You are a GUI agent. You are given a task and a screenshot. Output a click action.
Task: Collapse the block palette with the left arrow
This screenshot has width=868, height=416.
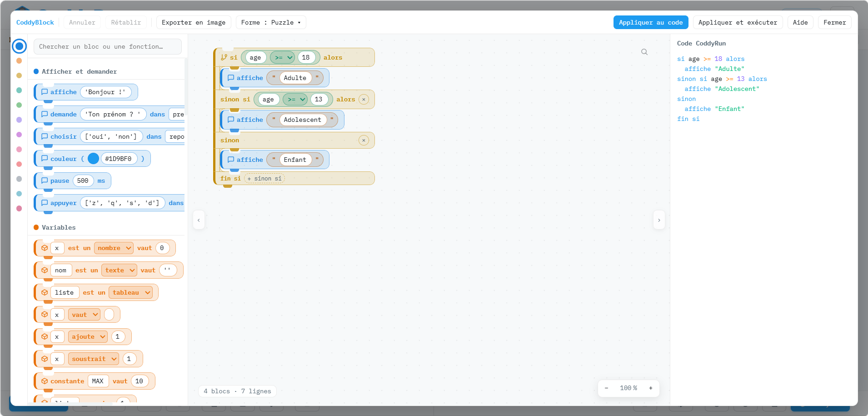click(x=199, y=220)
